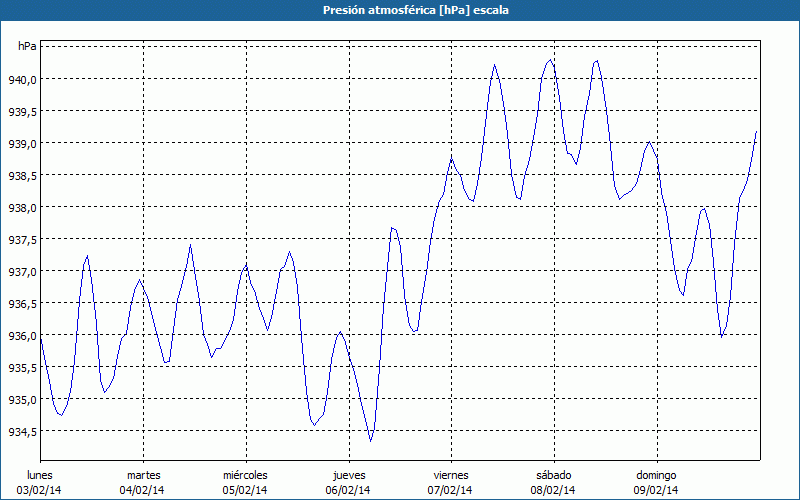Click the "lunes" day label

coord(40,474)
